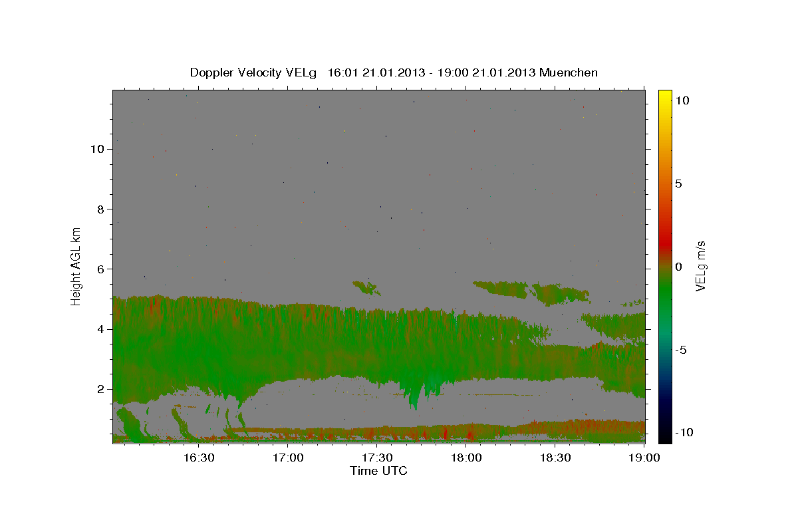The image size is (798, 532).
Task: Click the 18:00 time tick label
Action: click(466, 458)
